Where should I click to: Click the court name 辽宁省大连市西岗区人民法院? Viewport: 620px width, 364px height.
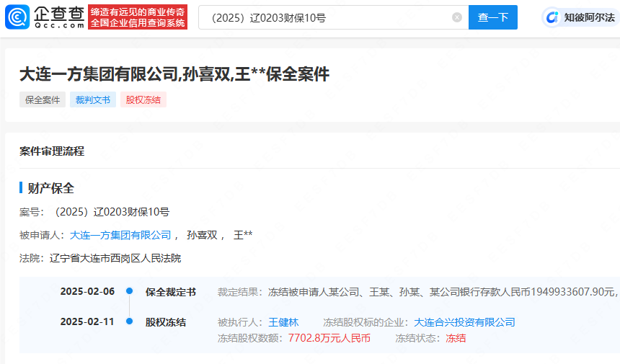(115, 259)
